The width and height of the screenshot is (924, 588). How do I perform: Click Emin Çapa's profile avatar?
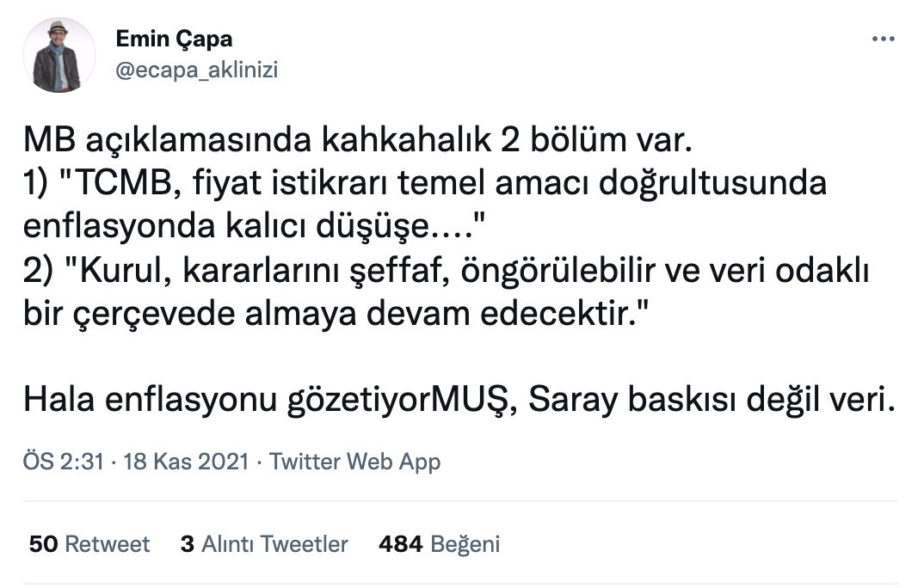click(59, 55)
